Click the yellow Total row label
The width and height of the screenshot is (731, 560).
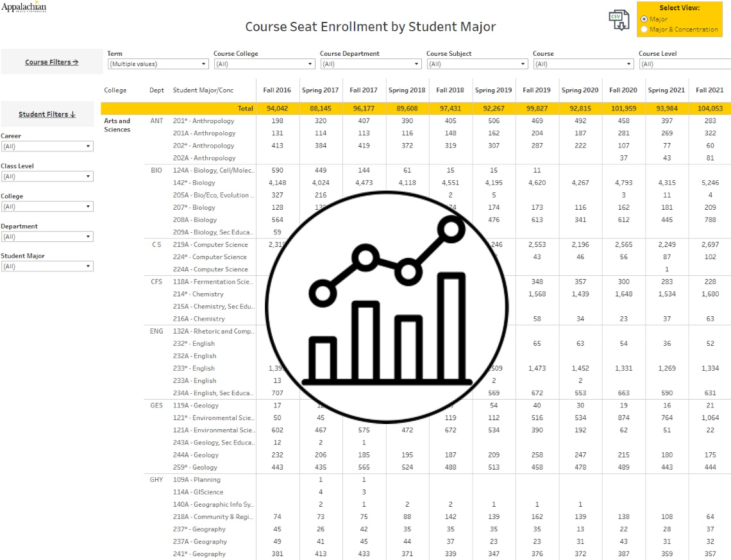[245, 108]
